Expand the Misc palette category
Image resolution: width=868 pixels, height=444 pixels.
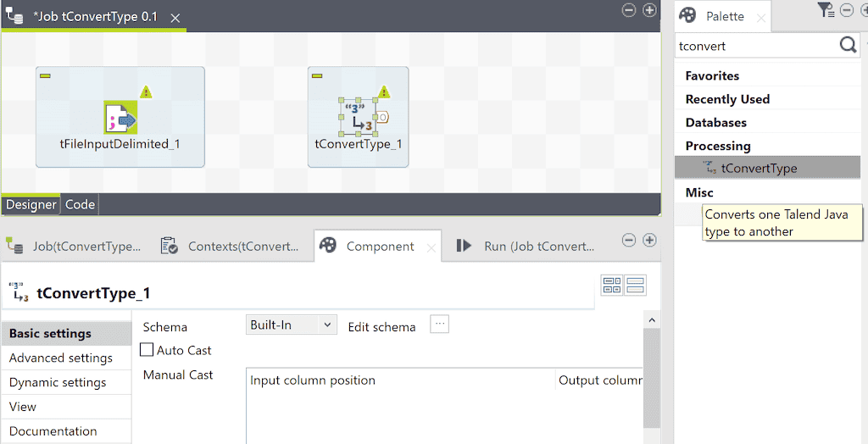pyautogui.click(x=699, y=192)
